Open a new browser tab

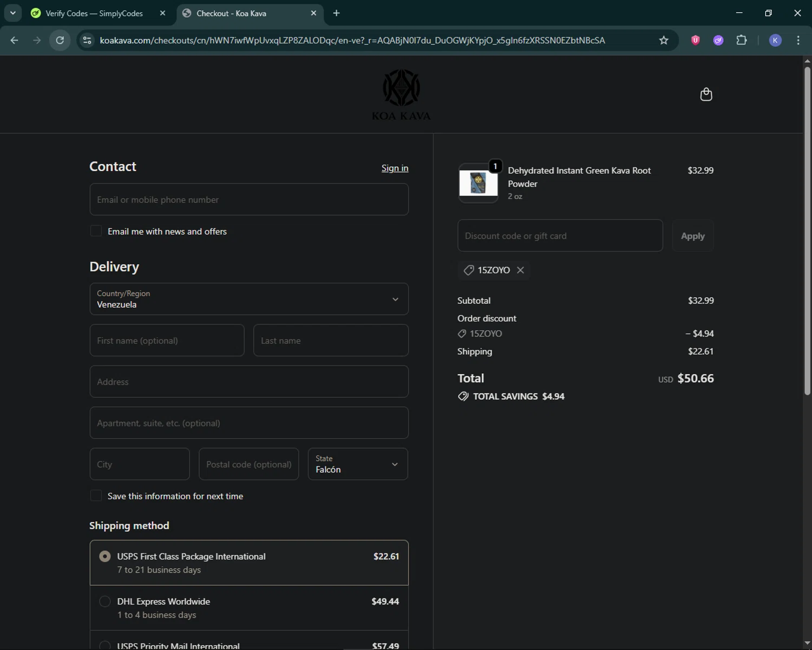[x=336, y=13]
